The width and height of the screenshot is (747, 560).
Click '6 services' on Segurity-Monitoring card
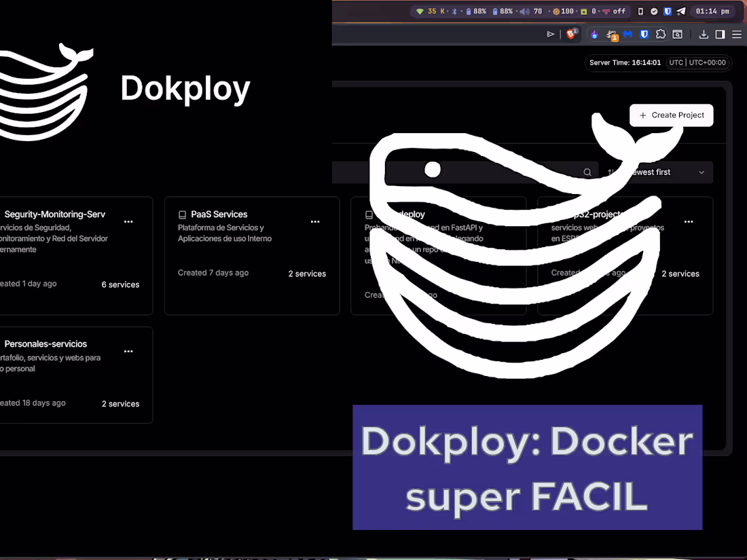coord(120,284)
